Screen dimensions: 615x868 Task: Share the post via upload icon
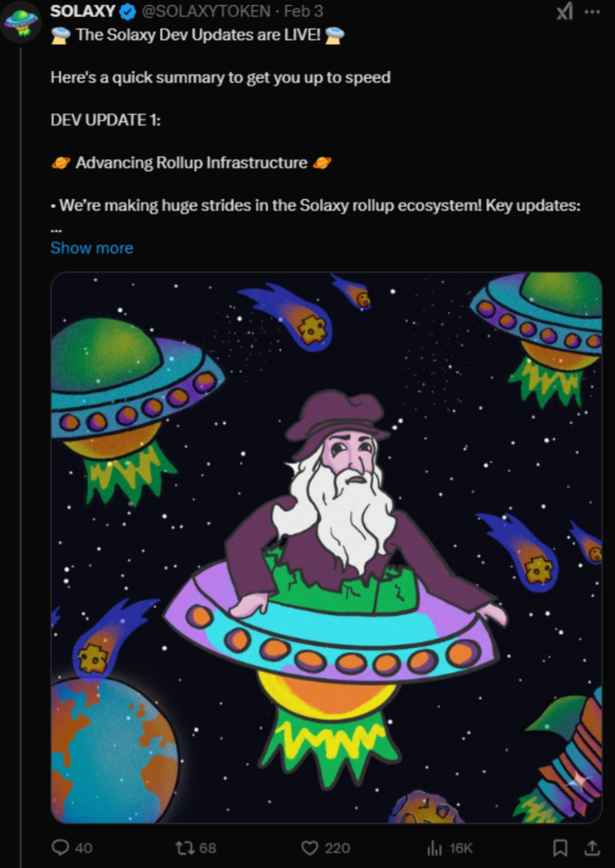pos(591,847)
